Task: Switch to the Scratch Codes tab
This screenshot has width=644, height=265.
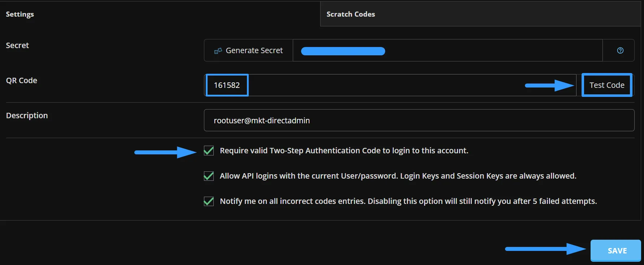Action: pos(480,14)
